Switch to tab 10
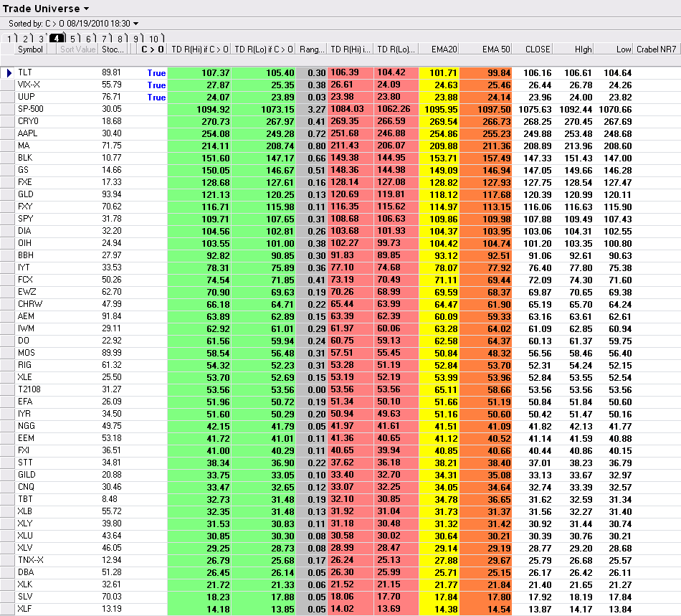The height and width of the screenshot is (616, 681). click(x=156, y=39)
